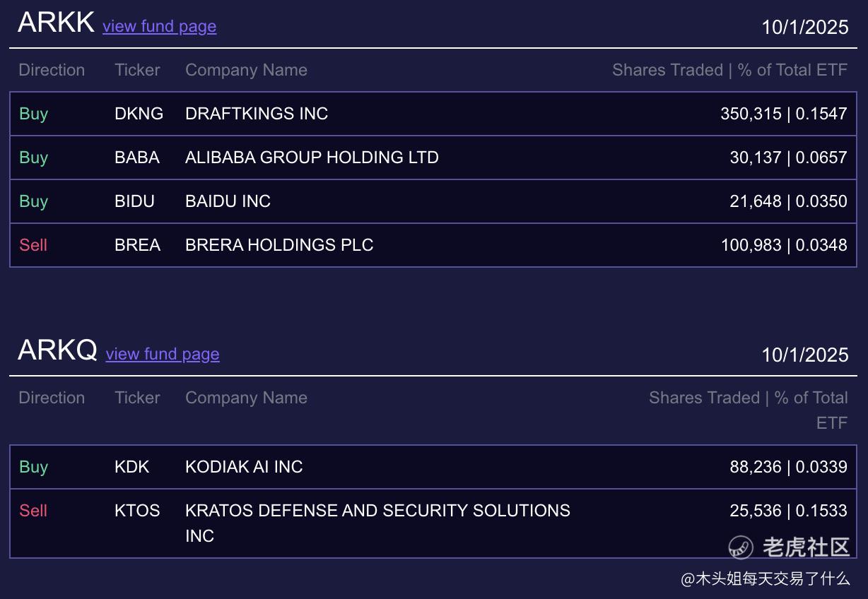Click BRERA HOLDINGS PLC company name
868x599 pixels.
click(279, 245)
